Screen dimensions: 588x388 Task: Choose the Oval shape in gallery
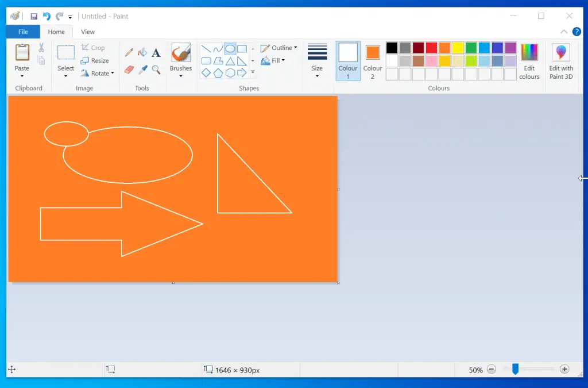coord(230,49)
